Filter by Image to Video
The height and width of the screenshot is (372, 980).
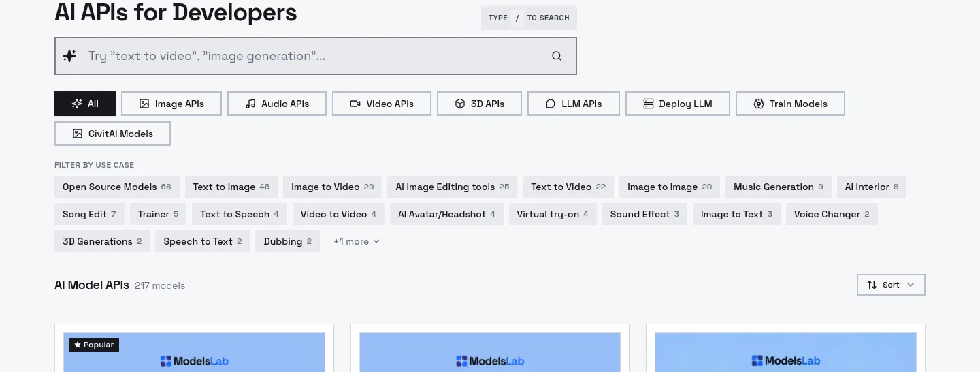(x=333, y=187)
